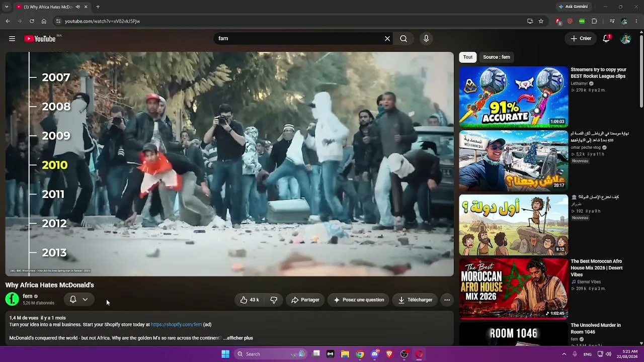Open YouTube notifications bell

(x=606, y=39)
